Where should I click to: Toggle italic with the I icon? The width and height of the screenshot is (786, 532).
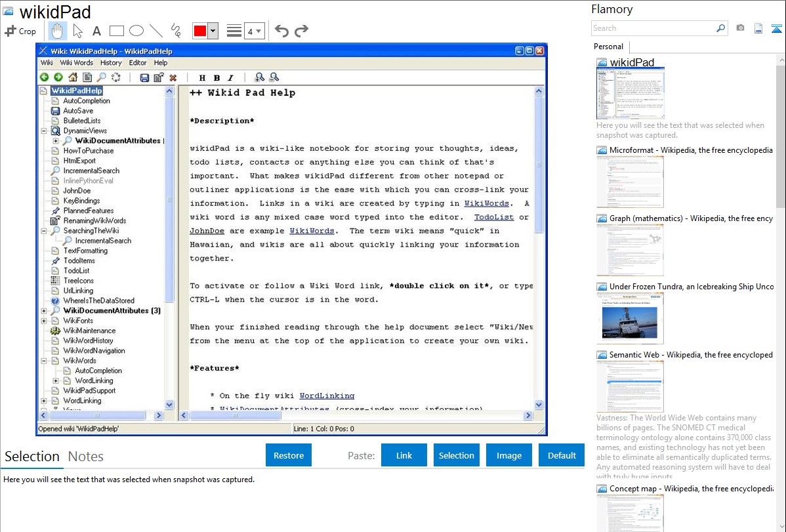(x=230, y=77)
